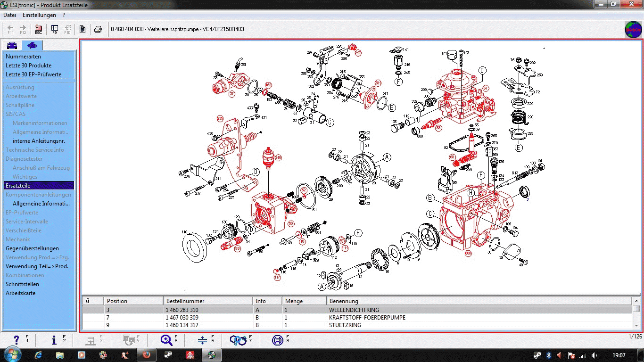644x362 pixels.
Task: Click parts list scrollbar up arrow
Action: [636, 300]
